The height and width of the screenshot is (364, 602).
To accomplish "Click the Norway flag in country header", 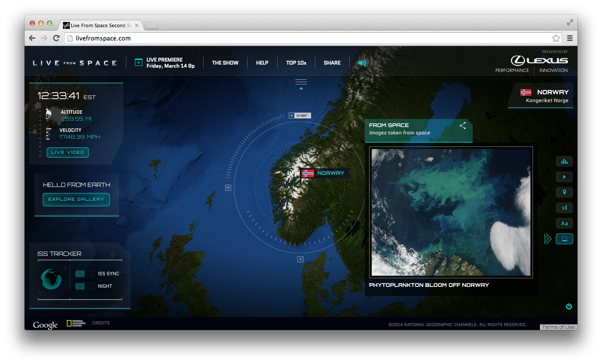I will 526,92.
